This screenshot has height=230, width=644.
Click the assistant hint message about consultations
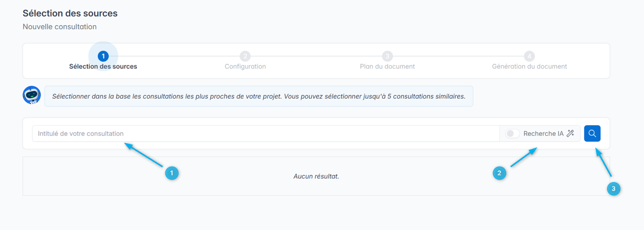point(258,96)
